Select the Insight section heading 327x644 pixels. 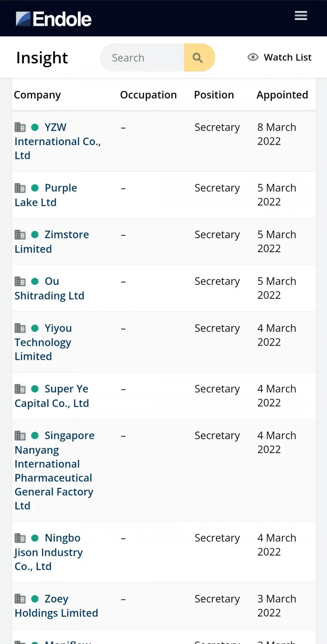42,58
